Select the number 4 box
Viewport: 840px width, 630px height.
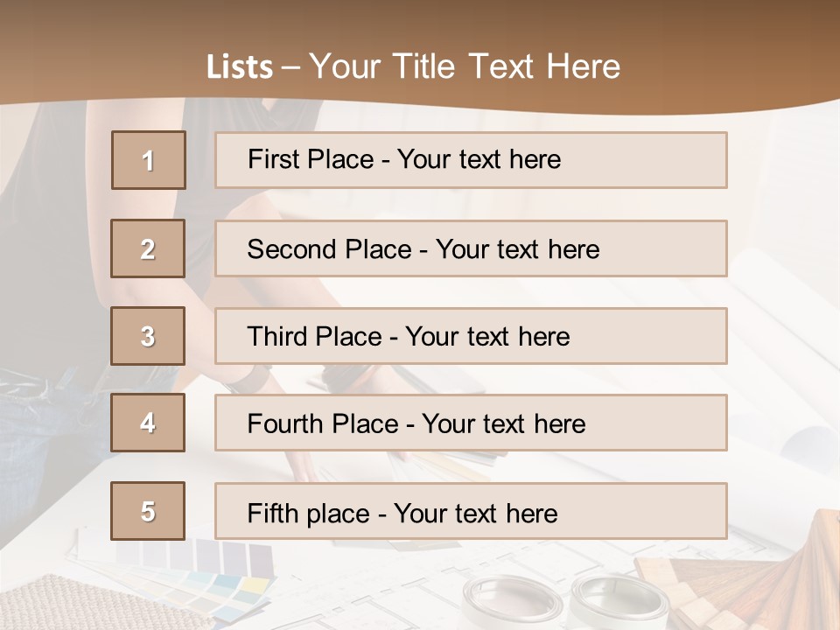coord(148,423)
